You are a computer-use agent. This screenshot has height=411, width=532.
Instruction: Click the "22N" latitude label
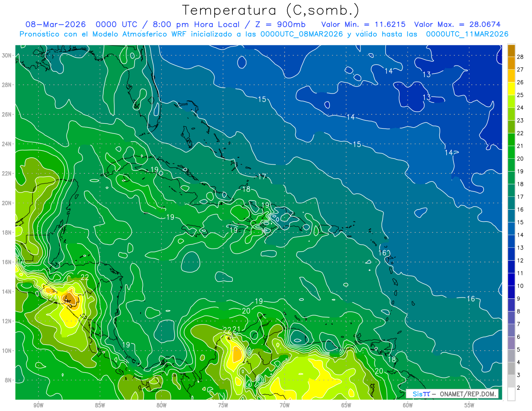tap(8, 173)
